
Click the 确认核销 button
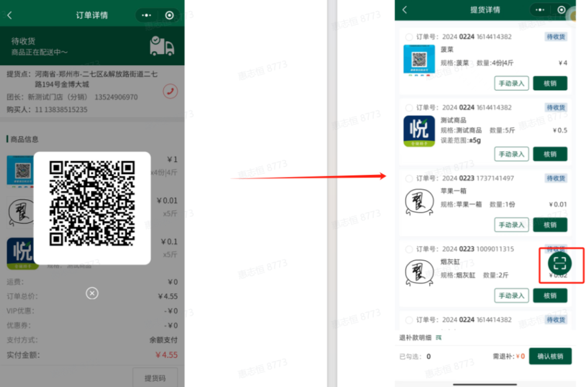(550, 357)
